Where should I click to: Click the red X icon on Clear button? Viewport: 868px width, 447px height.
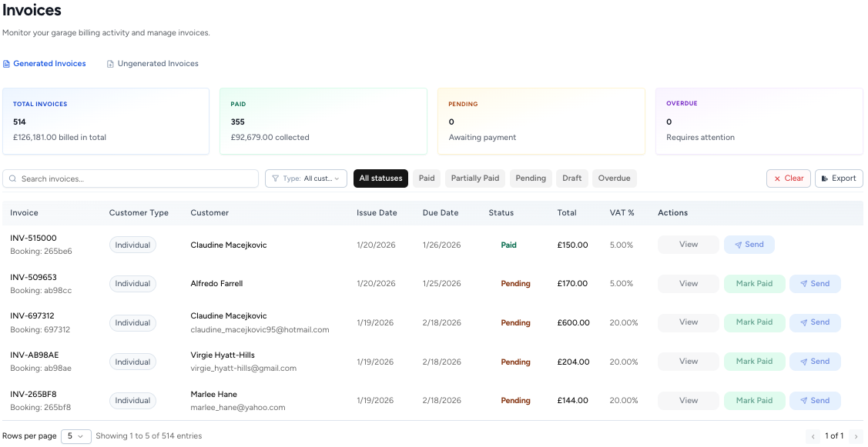pyautogui.click(x=779, y=178)
